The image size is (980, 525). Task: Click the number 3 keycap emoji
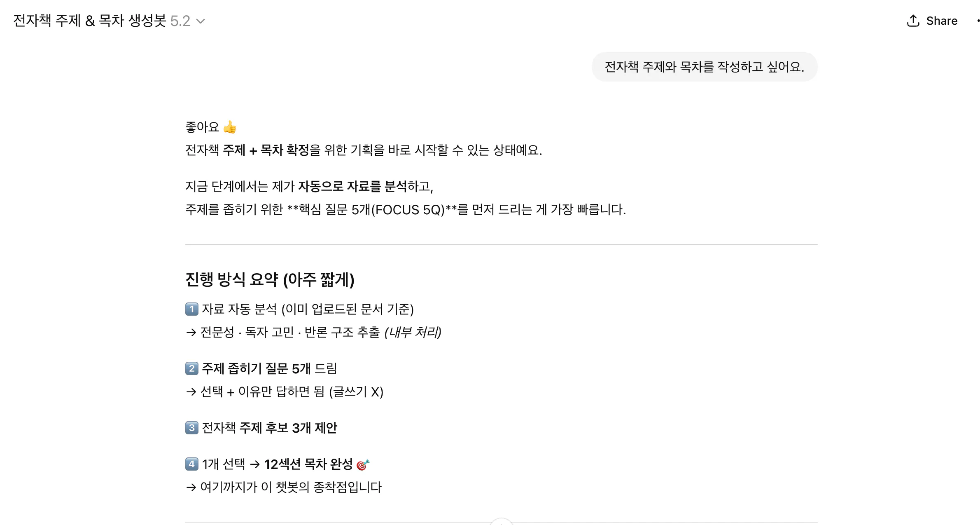click(191, 428)
